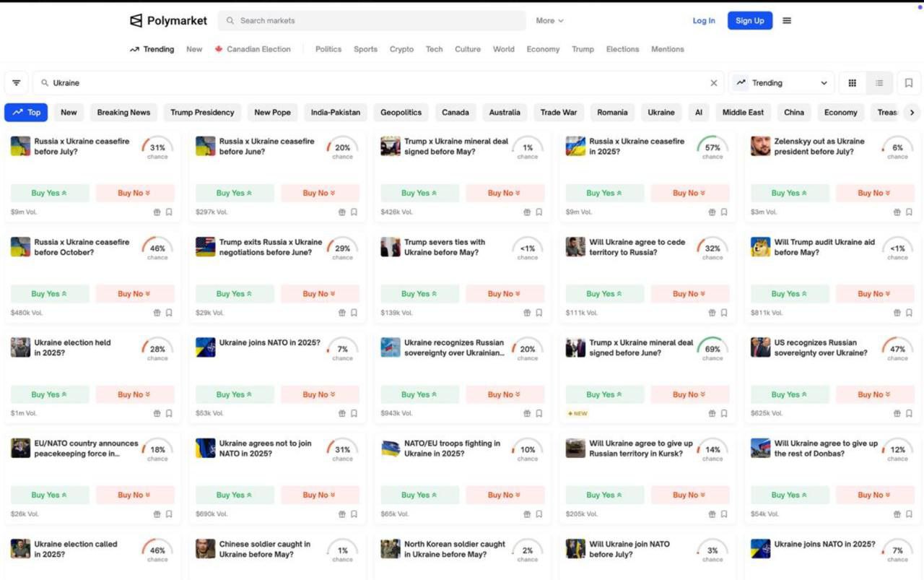924x580 pixels.
Task: Switch to list view layout
Action: tap(879, 83)
